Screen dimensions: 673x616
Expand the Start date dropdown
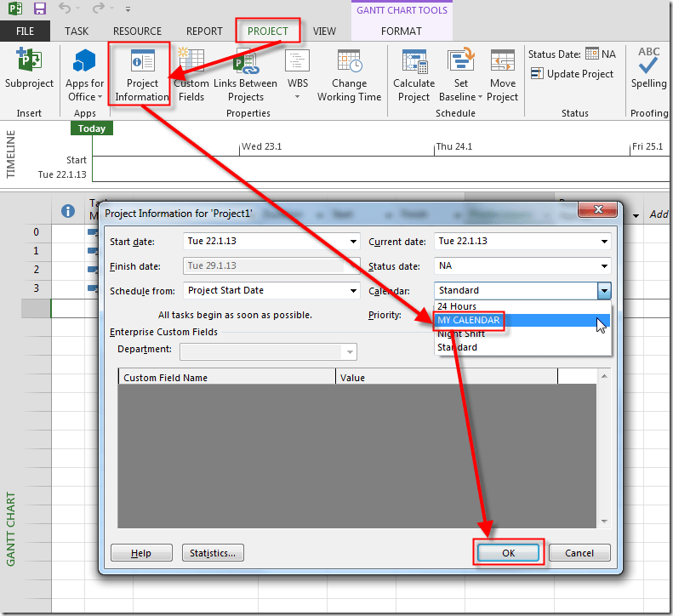coord(353,242)
